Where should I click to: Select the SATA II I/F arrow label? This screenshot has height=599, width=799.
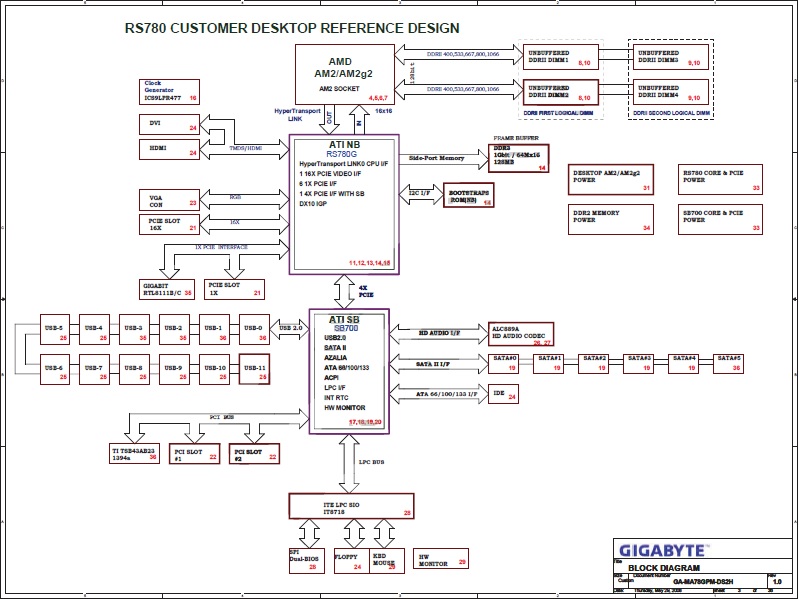point(433,364)
